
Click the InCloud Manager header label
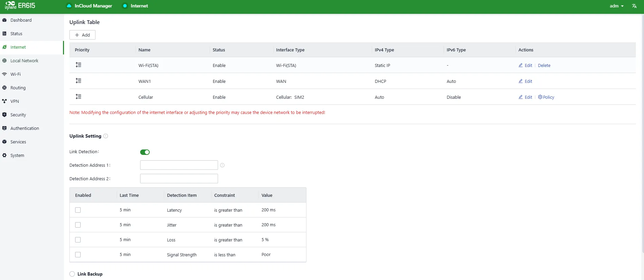[93, 6]
